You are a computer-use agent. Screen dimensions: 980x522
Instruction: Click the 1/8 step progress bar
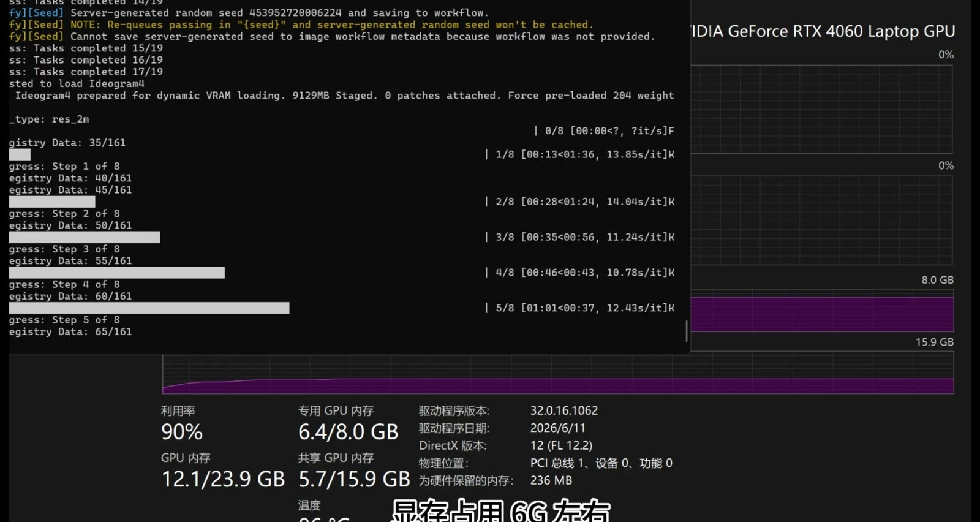pyautogui.click(x=20, y=154)
